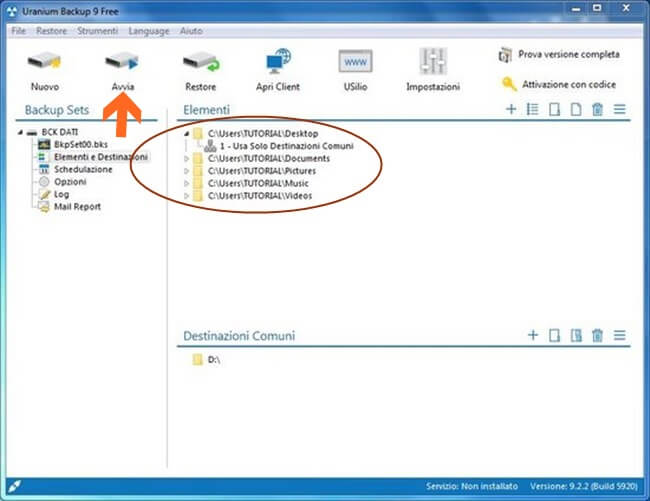Click the Log pencil icon
Screen dimensions: 650x501
[45, 194]
